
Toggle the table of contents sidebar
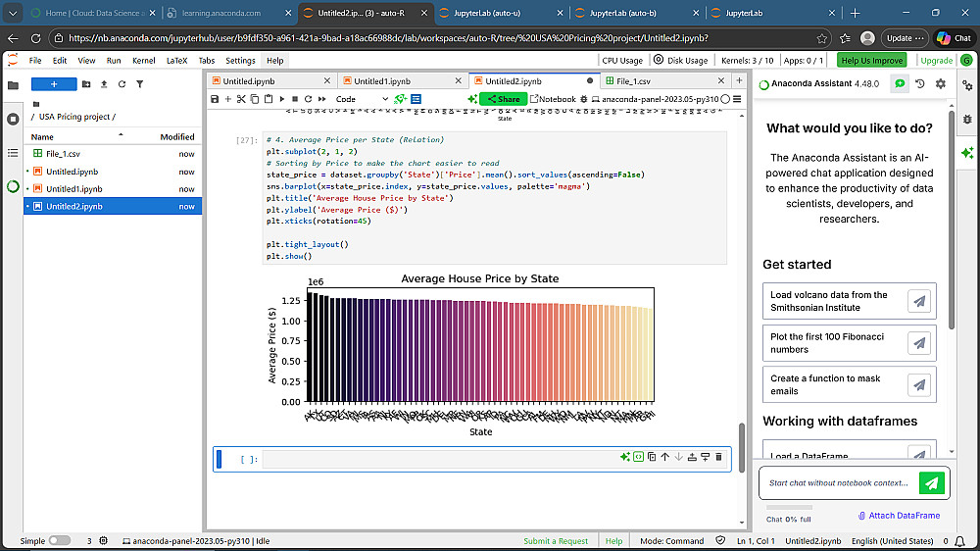(x=13, y=153)
